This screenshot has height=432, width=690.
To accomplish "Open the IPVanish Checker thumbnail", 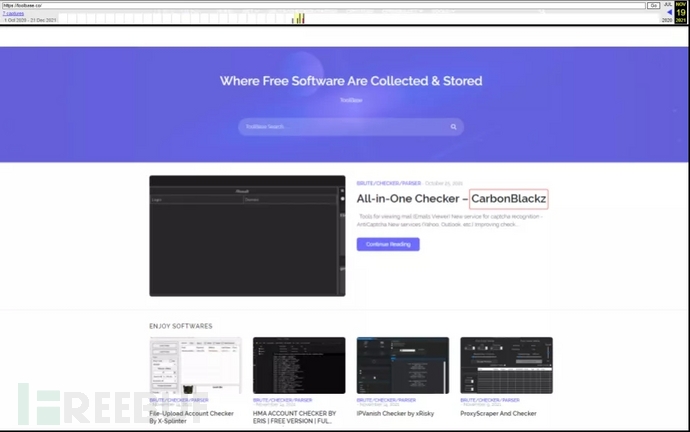I will (x=403, y=365).
